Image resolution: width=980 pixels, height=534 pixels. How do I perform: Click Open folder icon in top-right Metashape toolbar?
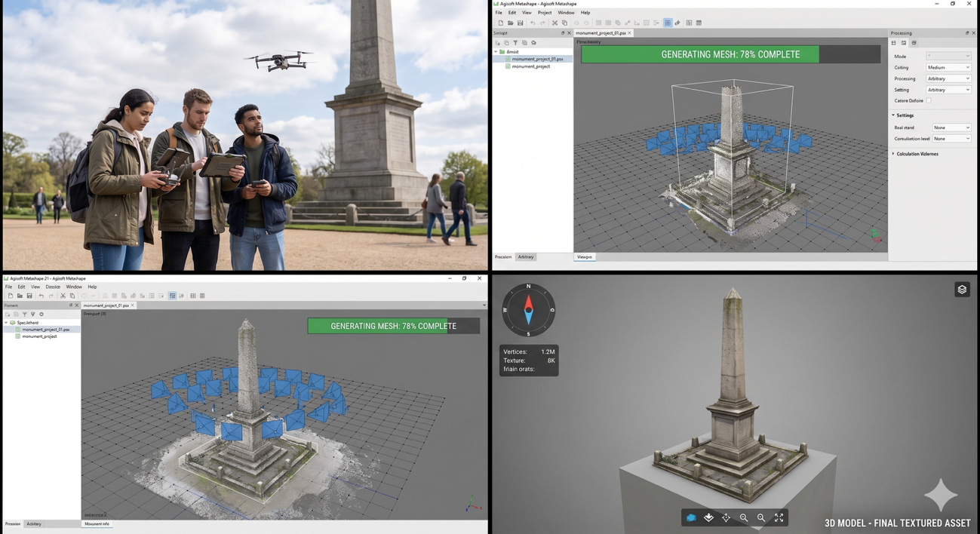pyautogui.click(x=511, y=23)
